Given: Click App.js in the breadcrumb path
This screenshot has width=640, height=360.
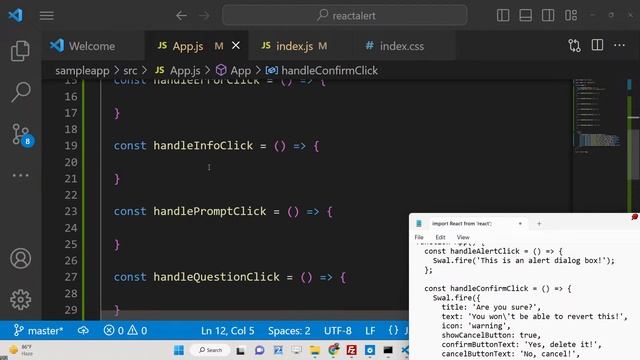Looking at the screenshot, I should pos(178,71).
